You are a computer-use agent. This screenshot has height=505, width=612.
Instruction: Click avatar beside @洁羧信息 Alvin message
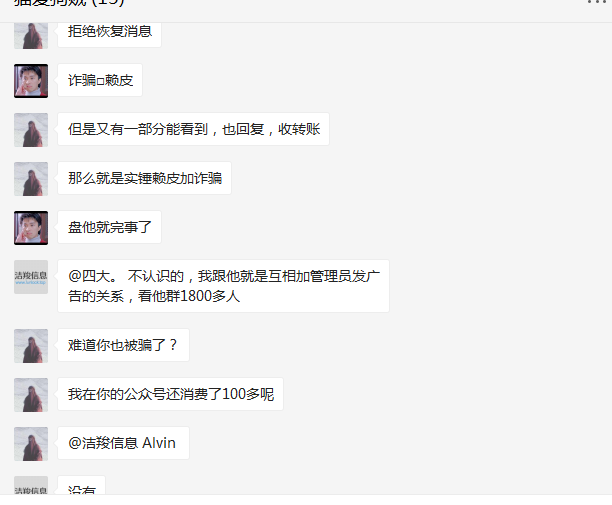coord(31,444)
